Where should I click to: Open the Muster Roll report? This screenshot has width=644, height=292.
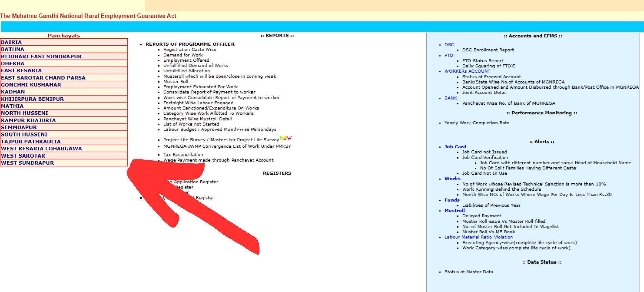[176, 82]
